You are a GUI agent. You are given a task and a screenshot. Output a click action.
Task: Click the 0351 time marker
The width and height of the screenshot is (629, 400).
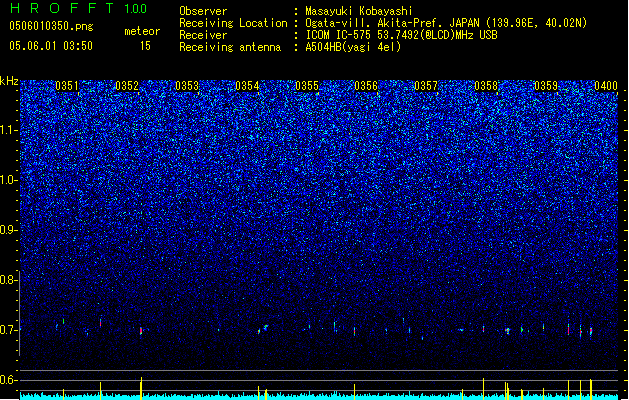67,86
